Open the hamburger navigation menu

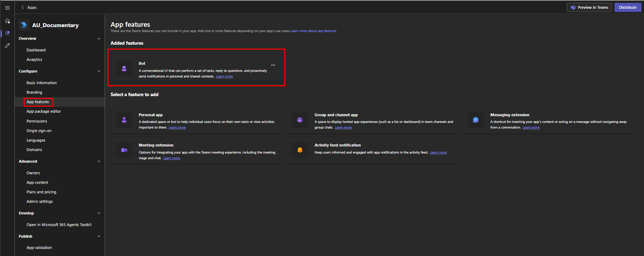point(7,7)
